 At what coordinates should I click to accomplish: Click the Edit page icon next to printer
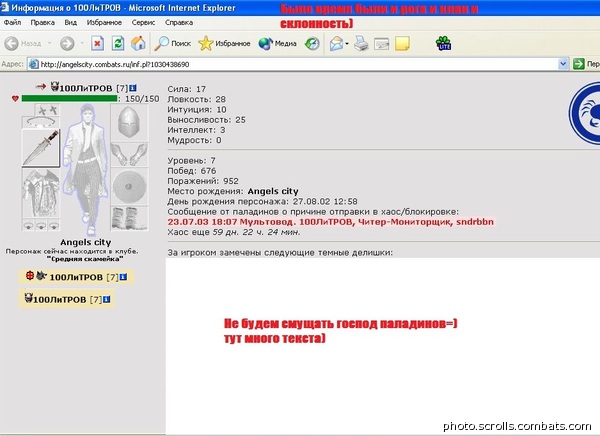point(382,44)
